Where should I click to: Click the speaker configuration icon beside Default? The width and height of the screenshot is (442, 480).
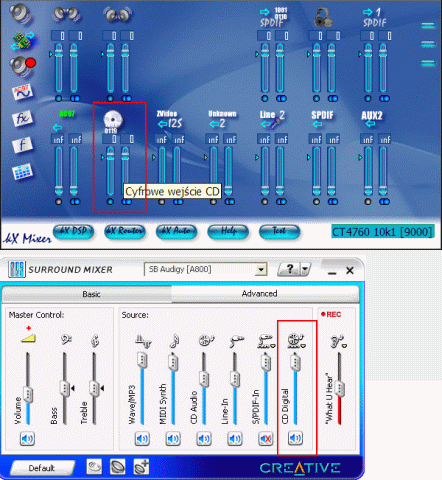click(x=118, y=467)
